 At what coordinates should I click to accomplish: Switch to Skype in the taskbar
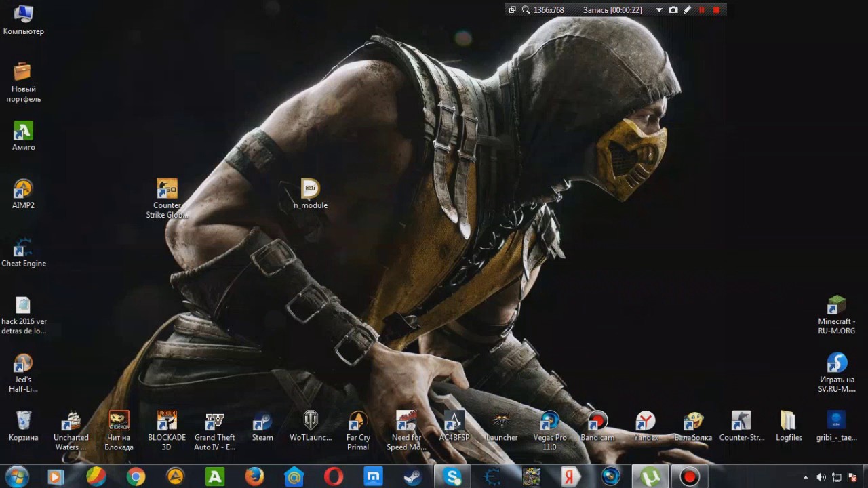(x=453, y=477)
